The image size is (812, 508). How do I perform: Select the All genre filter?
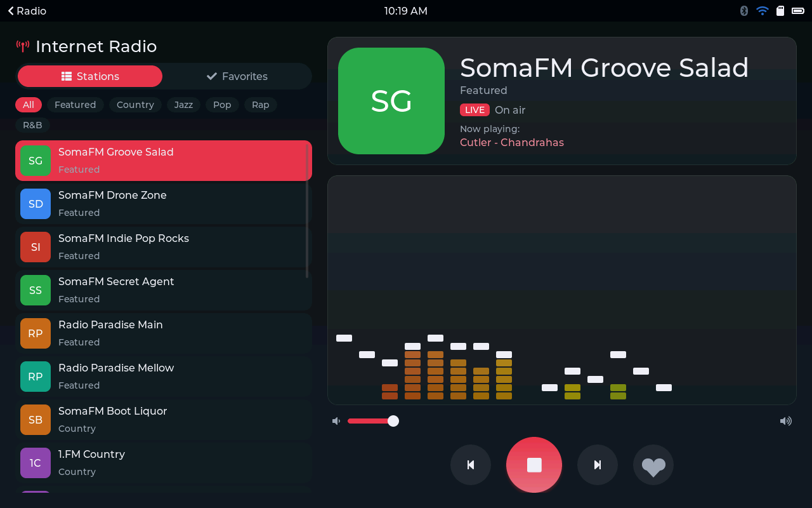point(29,105)
